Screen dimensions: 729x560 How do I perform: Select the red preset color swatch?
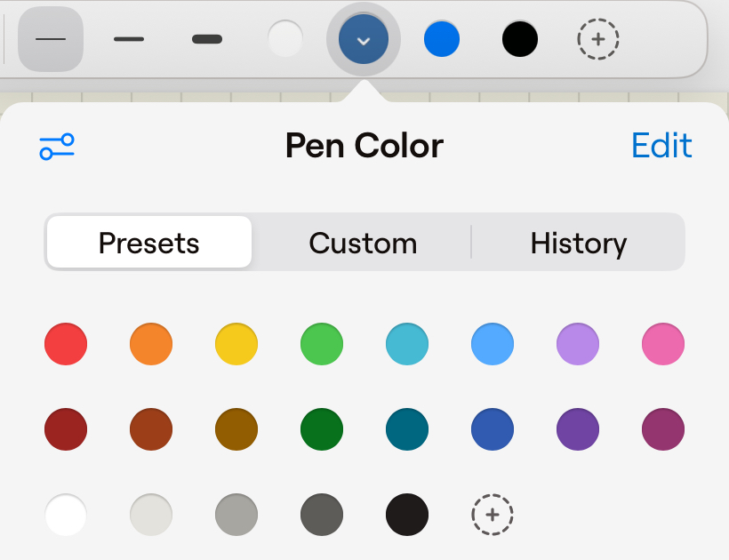[x=65, y=344]
